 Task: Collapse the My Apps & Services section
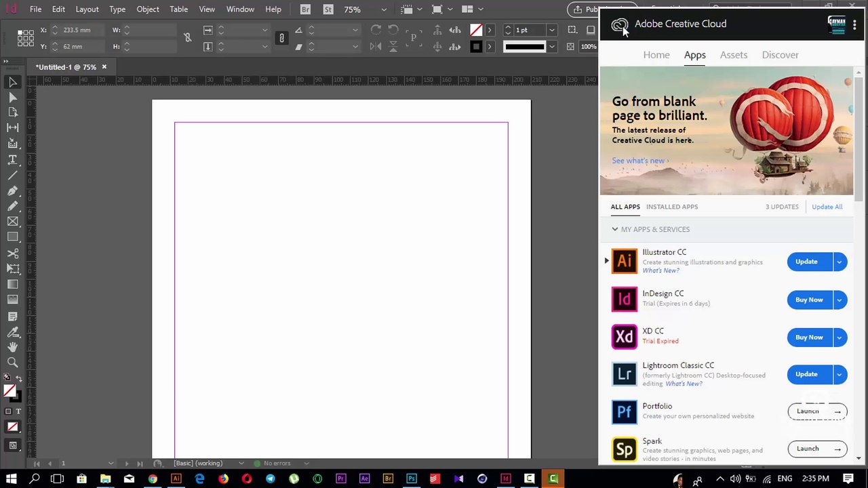click(615, 229)
